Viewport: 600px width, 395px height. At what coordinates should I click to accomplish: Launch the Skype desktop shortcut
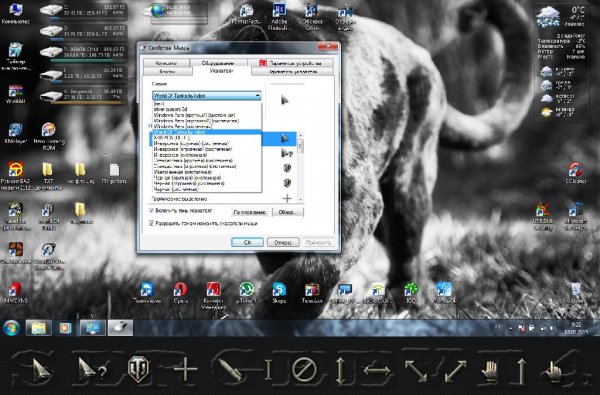pos(279,293)
